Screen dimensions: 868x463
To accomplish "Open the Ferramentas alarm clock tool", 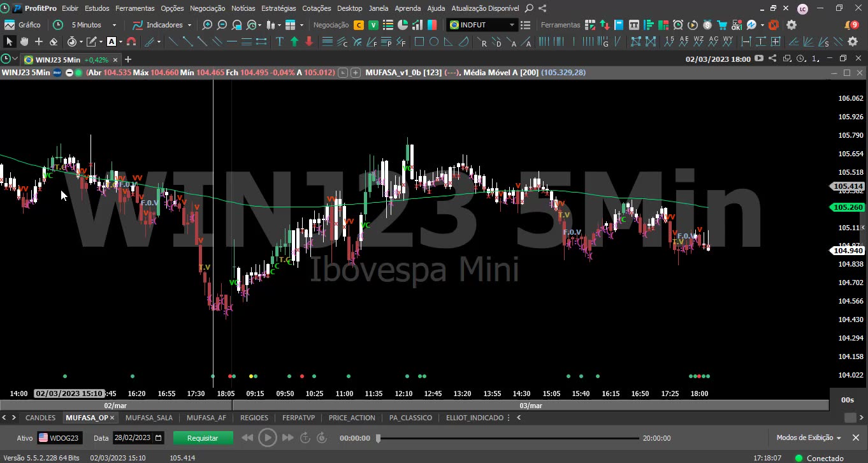I will [x=677, y=25].
